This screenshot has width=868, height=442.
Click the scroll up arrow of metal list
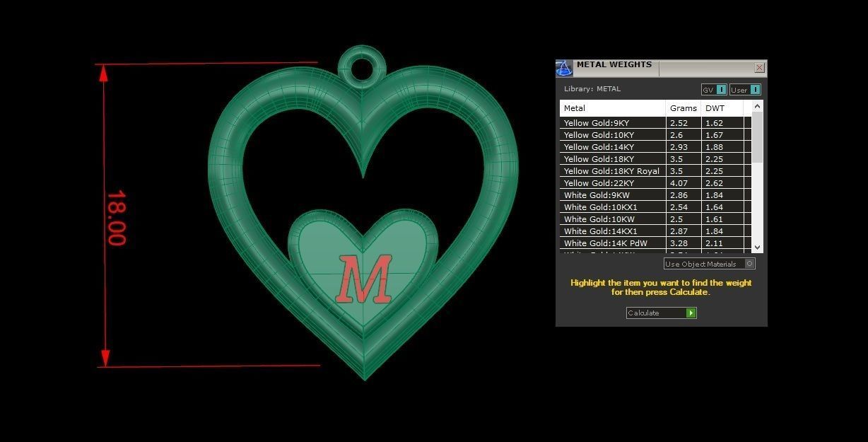coord(757,106)
